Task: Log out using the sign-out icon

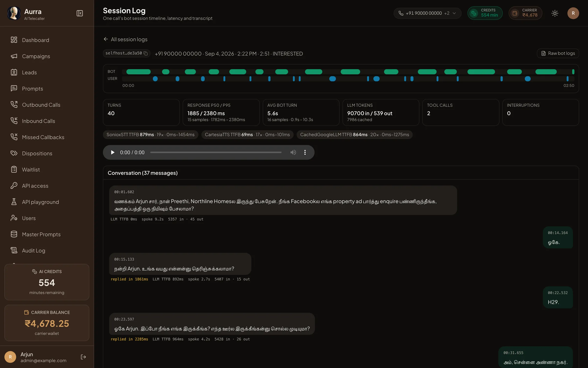Action: point(83,357)
